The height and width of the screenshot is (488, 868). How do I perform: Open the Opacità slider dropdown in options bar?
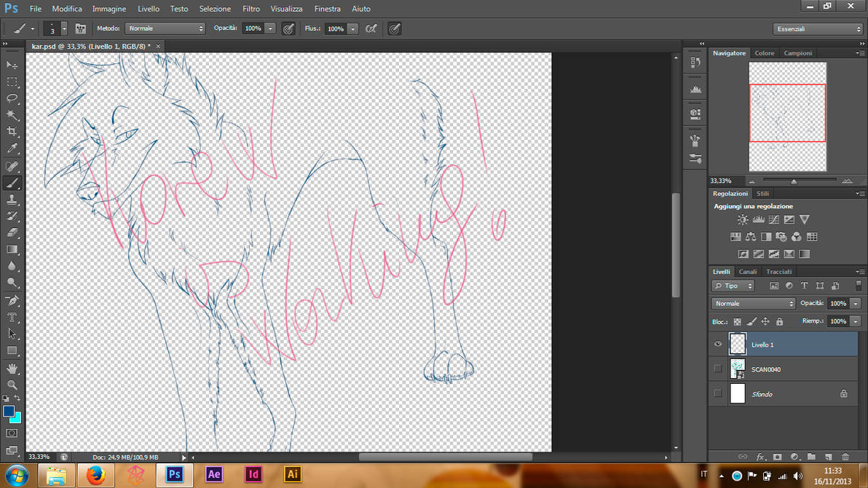(270, 29)
